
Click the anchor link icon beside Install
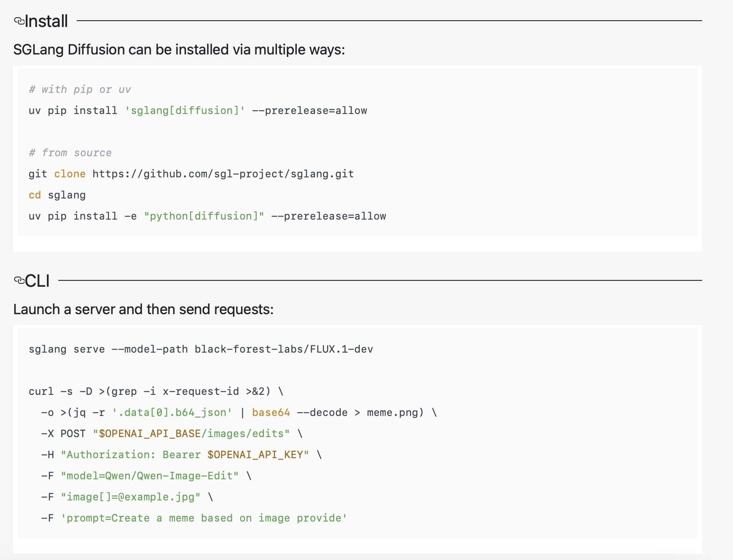click(x=19, y=21)
